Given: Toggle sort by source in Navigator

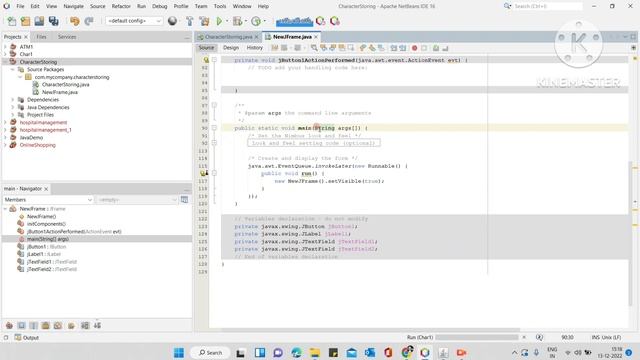Looking at the screenshot, I should point(97,326).
